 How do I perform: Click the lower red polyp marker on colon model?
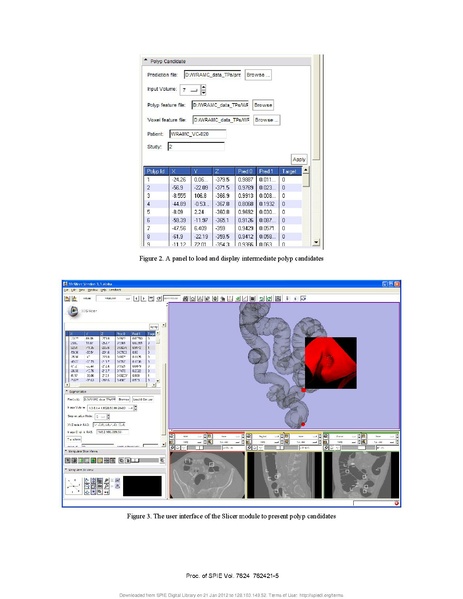pyautogui.click(x=303, y=424)
